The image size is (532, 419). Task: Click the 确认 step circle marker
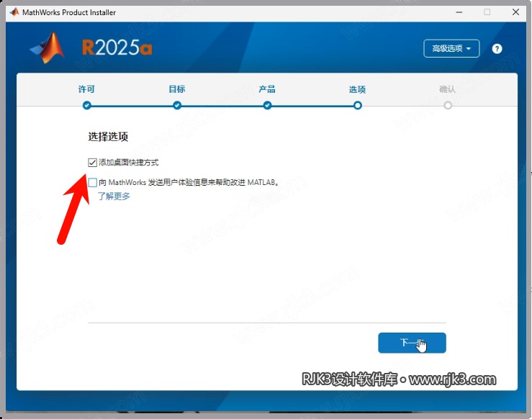(448, 106)
